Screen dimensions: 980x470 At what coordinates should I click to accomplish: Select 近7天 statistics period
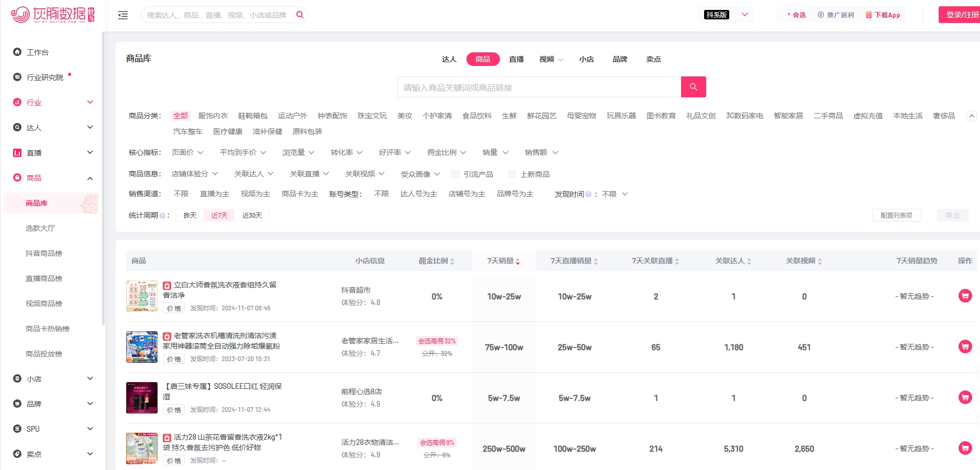coord(219,215)
